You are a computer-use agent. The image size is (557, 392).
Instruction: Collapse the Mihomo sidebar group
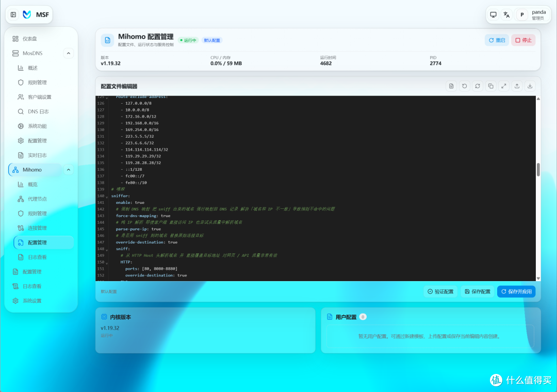tap(69, 170)
